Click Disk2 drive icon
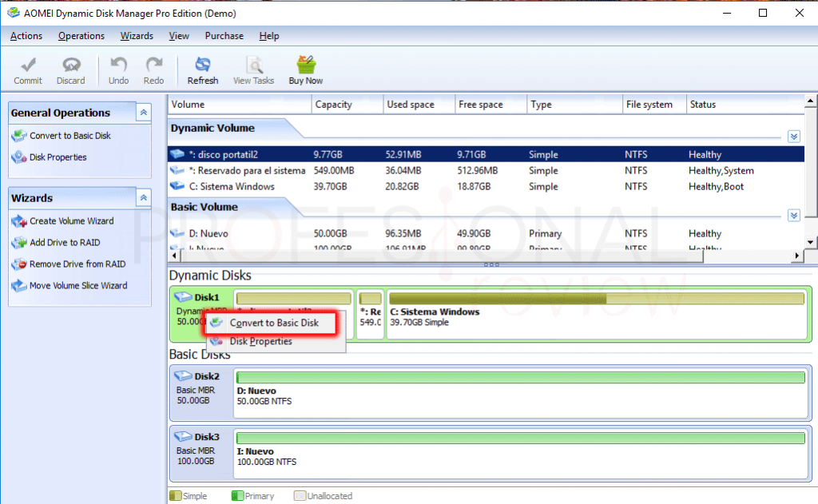The width and height of the screenshot is (818, 504). 183,375
